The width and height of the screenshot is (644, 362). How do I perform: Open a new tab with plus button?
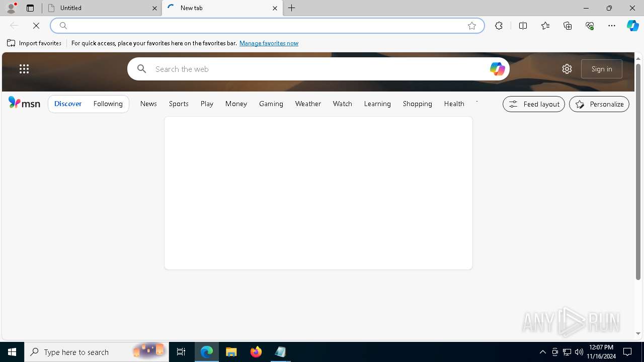(x=292, y=8)
